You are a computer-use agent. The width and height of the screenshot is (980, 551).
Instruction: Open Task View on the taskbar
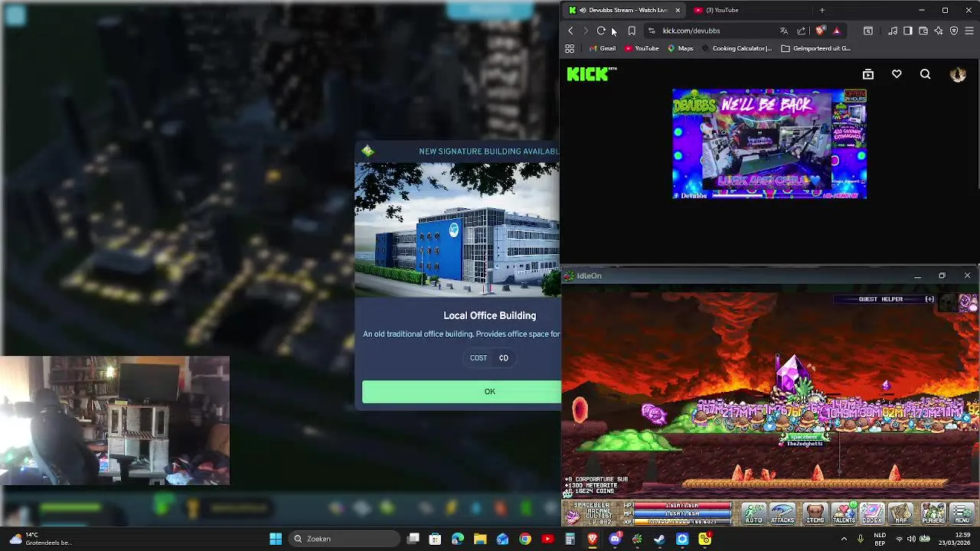pyautogui.click(x=413, y=539)
